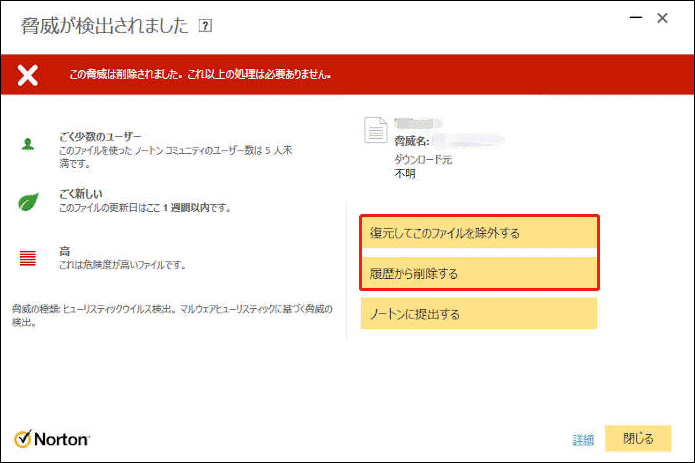The height and width of the screenshot is (463, 695).
Task: Click the ごく少数のユーザー heading
Action: pyautogui.click(x=101, y=136)
